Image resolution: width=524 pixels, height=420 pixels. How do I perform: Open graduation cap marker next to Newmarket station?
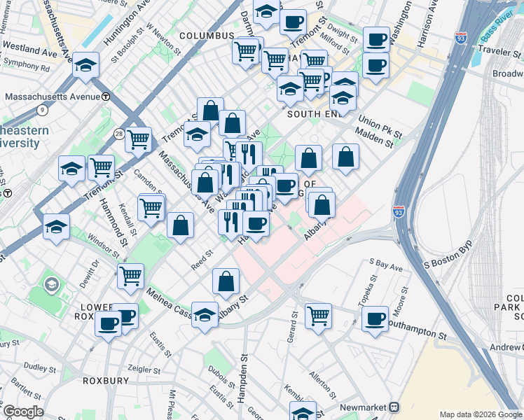pos(303,412)
